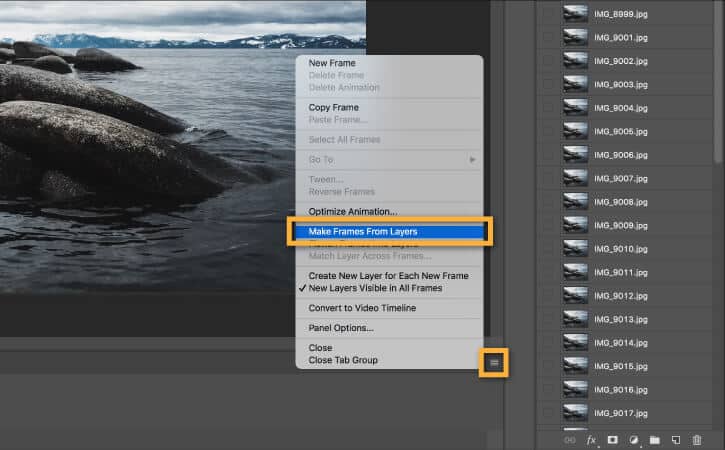Viewport: 725px width, 450px height.
Task: Select Convert to Video Timeline
Action: [362, 308]
